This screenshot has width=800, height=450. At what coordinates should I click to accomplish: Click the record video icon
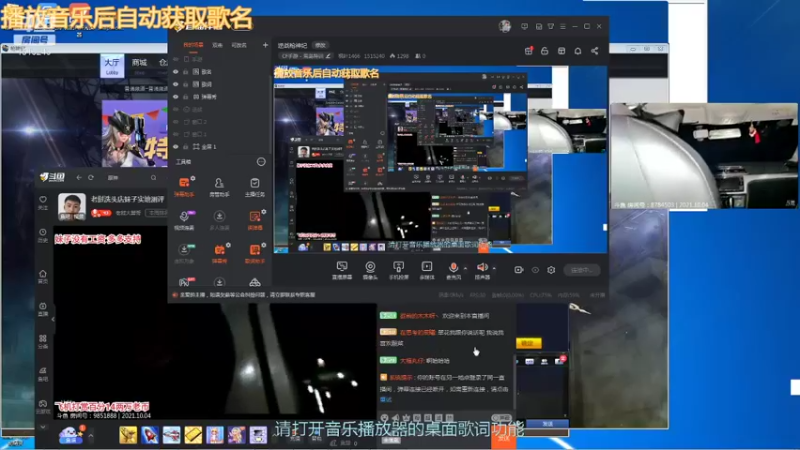(x=518, y=270)
